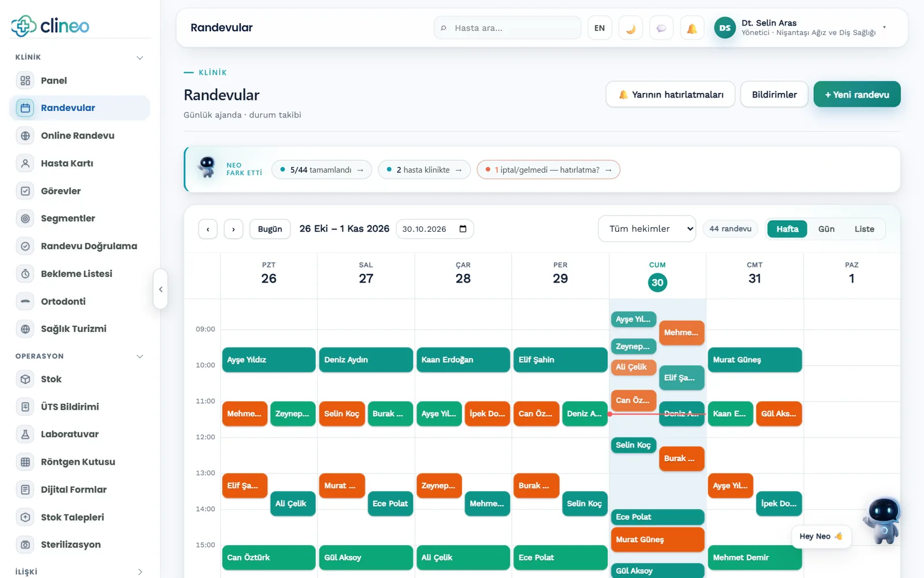Screen dimensions: 924x578
Task: Expand the İLİŞKİ sidebar section
Action: point(140,572)
